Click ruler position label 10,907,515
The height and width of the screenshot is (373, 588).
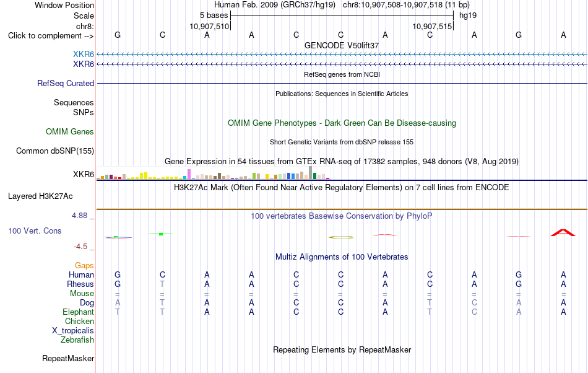point(432,26)
